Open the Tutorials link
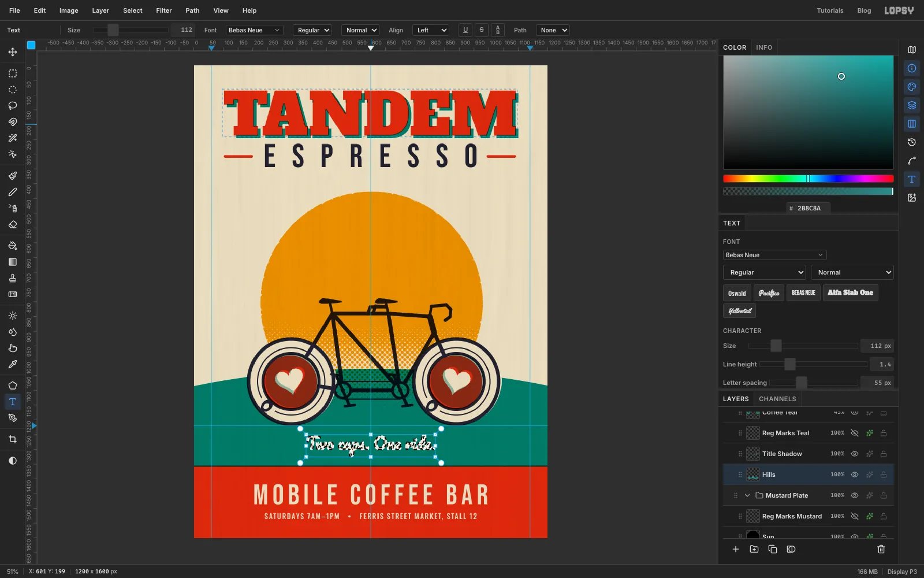The height and width of the screenshot is (578, 924). (x=830, y=10)
